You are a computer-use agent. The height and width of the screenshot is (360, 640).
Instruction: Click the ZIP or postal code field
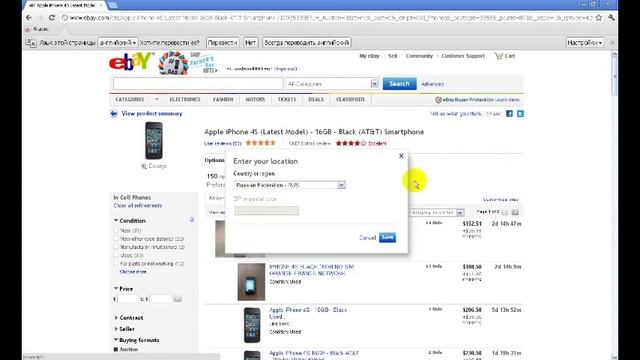click(x=267, y=211)
